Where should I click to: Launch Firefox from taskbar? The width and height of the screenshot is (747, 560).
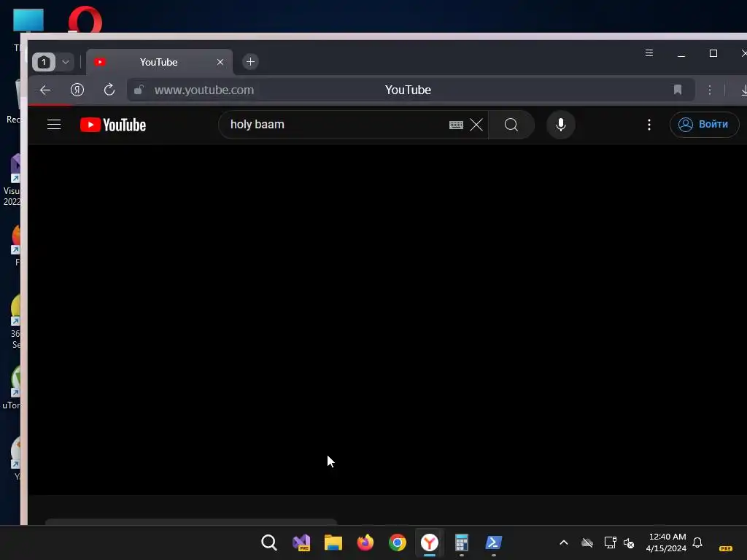click(x=365, y=542)
